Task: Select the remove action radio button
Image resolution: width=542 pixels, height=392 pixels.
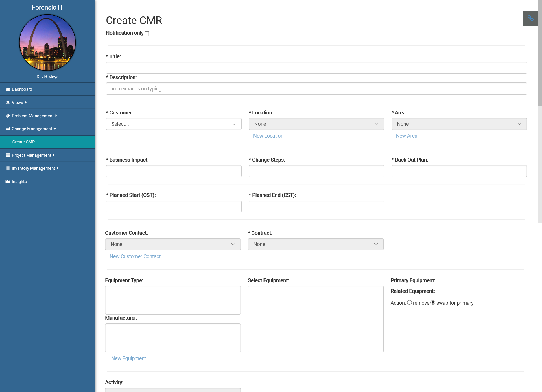Action: point(409,302)
